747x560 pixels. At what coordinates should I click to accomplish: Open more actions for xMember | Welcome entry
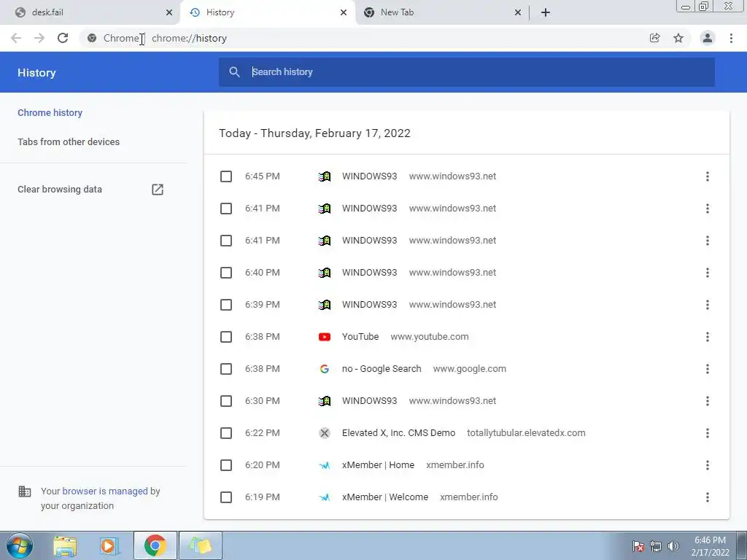tap(708, 497)
